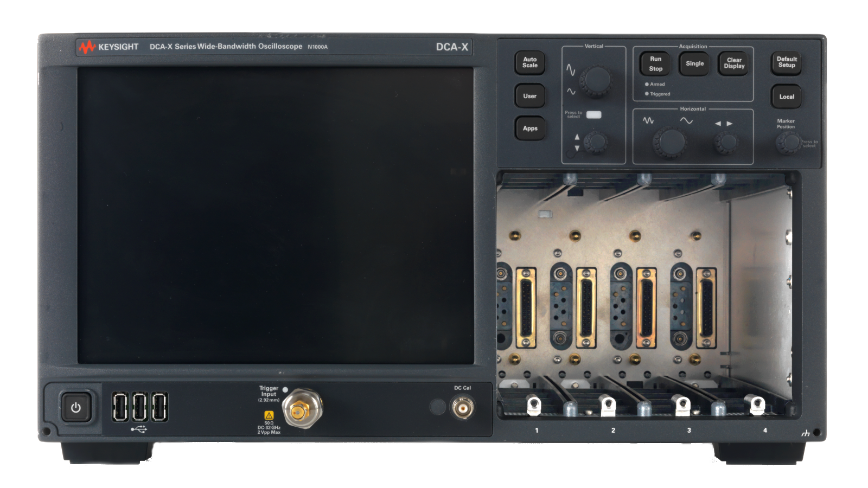Tap the slot number 2 label

pyautogui.click(x=613, y=431)
